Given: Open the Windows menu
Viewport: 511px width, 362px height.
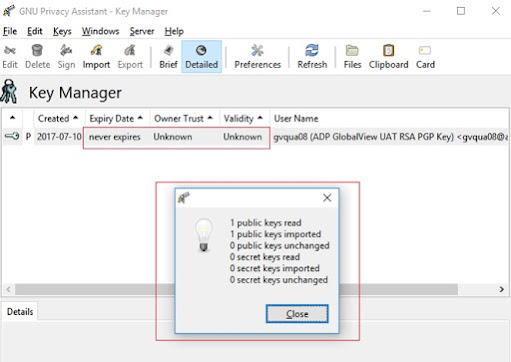Looking at the screenshot, I should point(100,31).
